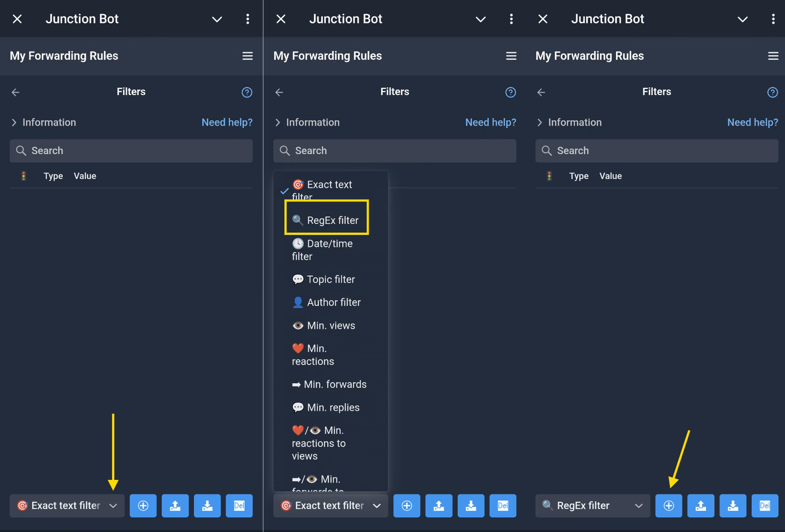Expand Information section in middle panel

307,122
